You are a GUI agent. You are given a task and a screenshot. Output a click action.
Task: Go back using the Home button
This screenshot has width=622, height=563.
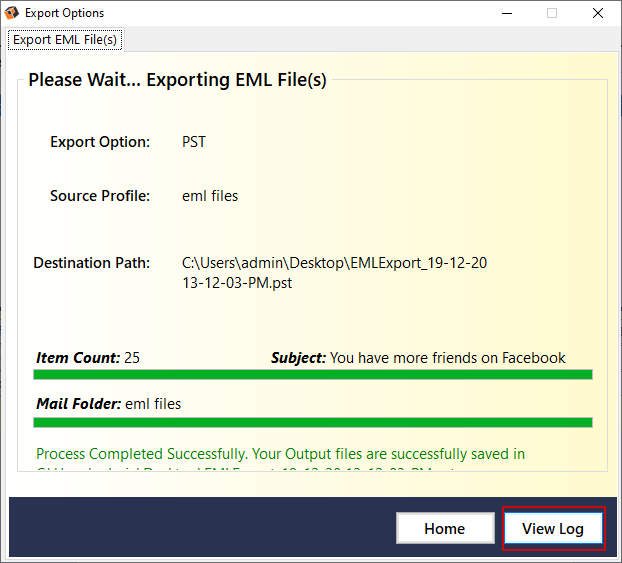445,528
